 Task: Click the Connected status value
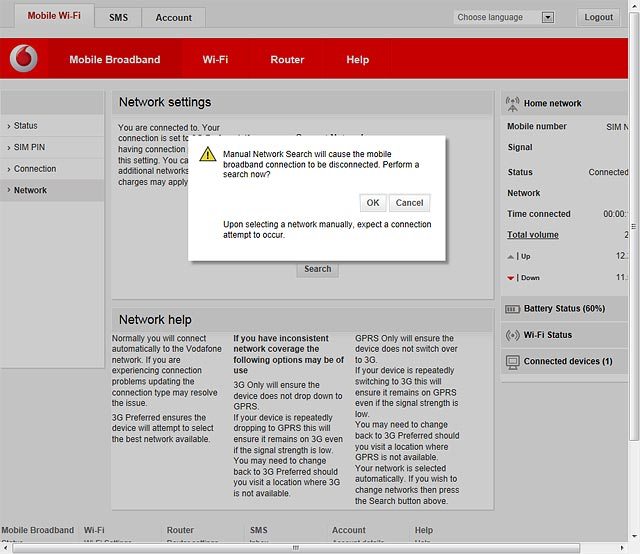pyautogui.click(x=608, y=172)
